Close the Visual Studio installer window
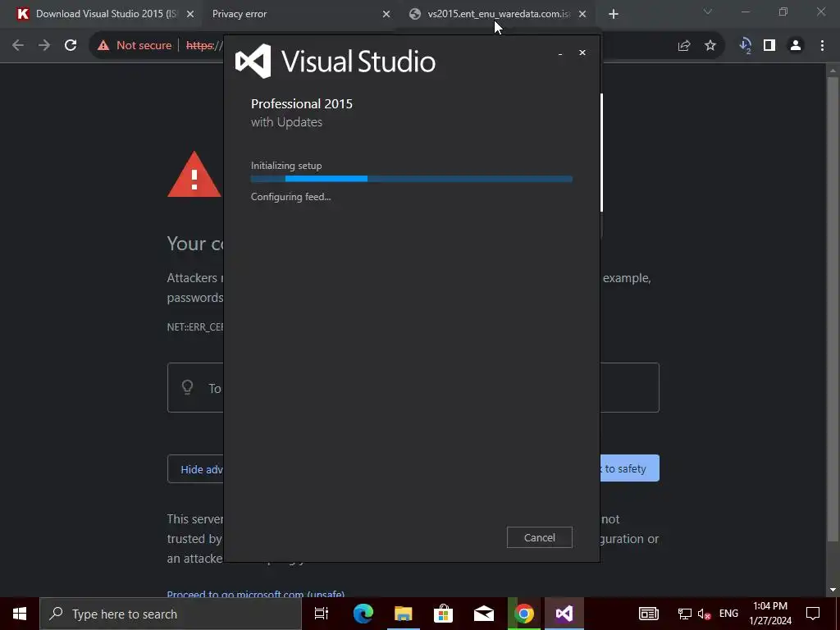This screenshot has width=840, height=630. click(582, 52)
